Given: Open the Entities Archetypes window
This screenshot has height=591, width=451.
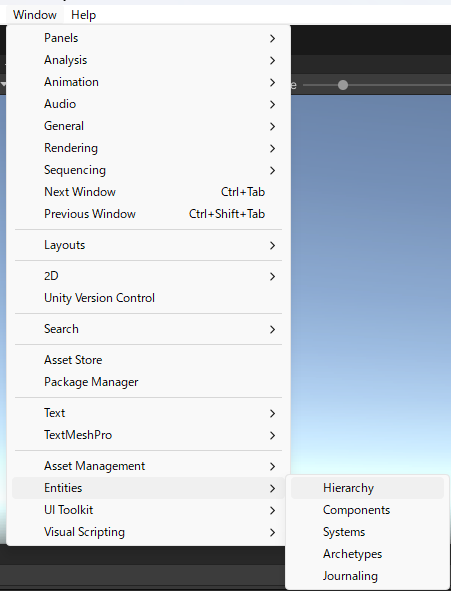Looking at the screenshot, I should (x=367, y=554).
